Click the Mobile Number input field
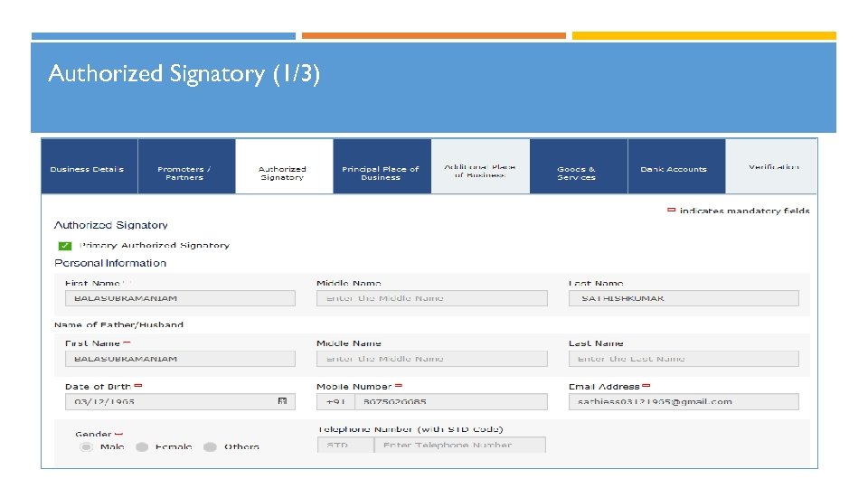Viewport: 868px width, 488px height. click(x=450, y=401)
